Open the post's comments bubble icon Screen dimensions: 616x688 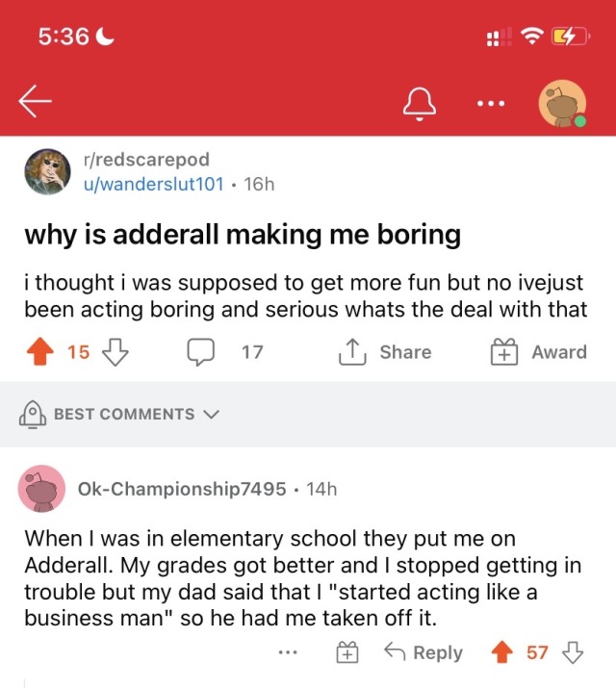click(200, 352)
